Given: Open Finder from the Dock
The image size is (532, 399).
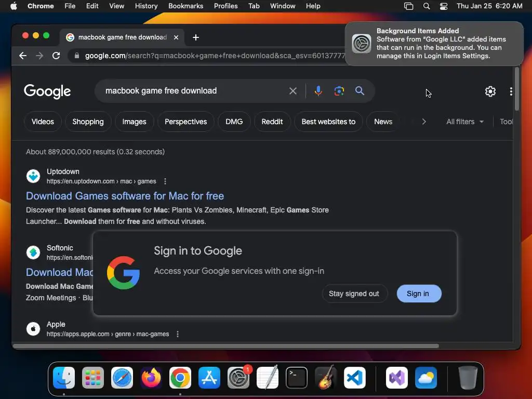Looking at the screenshot, I should pyautogui.click(x=64, y=378).
